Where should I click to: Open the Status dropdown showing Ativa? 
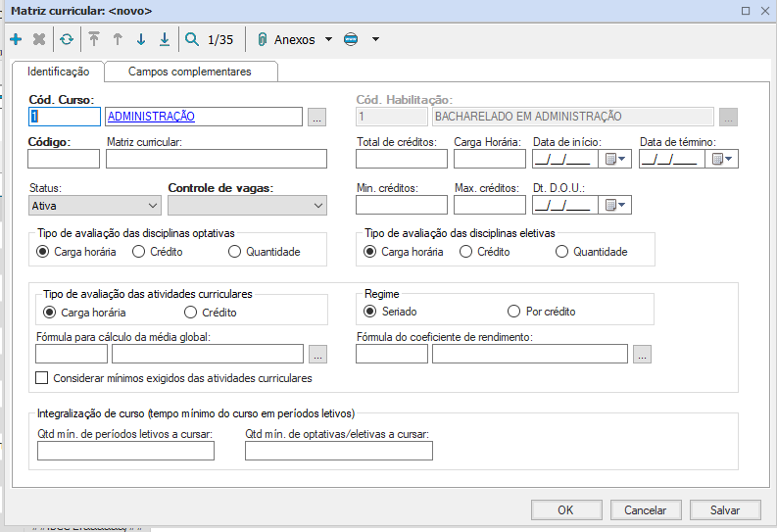pos(95,206)
